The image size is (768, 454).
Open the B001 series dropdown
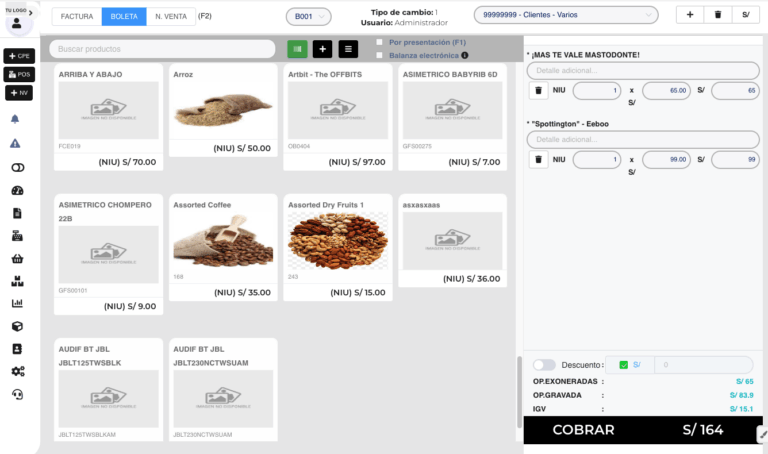click(x=308, y=16)
